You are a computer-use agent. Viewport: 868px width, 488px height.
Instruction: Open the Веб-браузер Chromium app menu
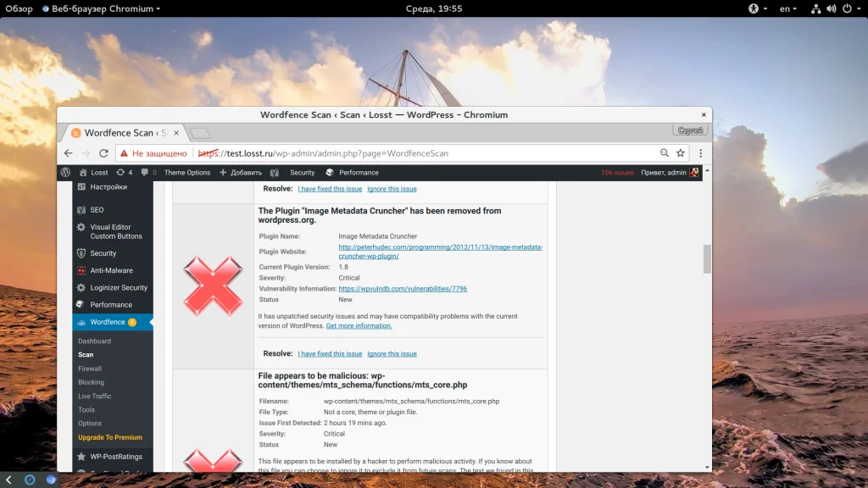pos(102,8)
